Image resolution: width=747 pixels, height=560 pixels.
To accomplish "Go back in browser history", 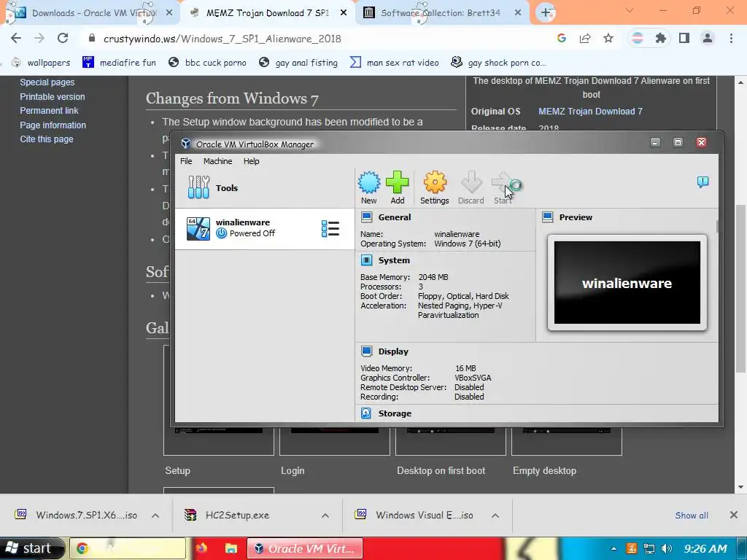I will (x=16, y=38).
